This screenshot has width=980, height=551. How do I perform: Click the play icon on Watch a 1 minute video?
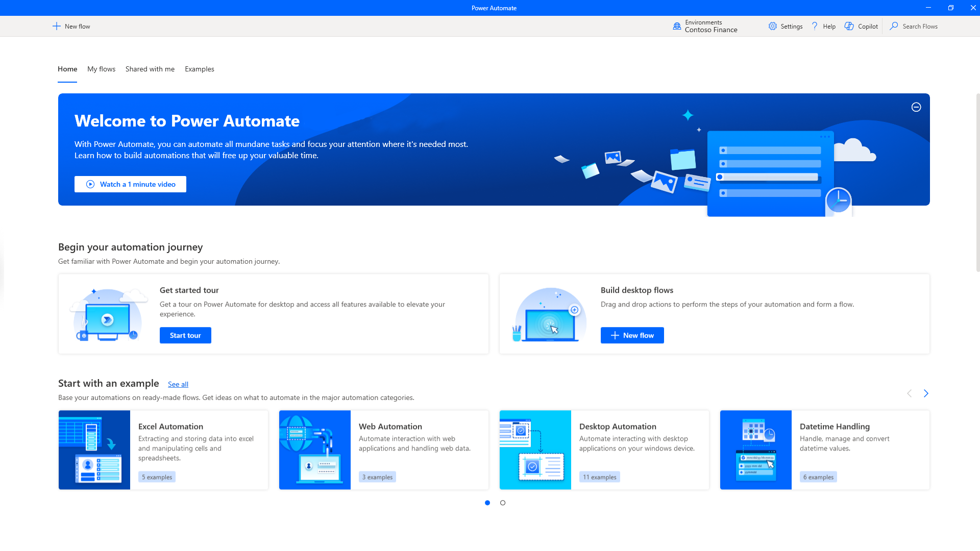[x=90, y=184]
